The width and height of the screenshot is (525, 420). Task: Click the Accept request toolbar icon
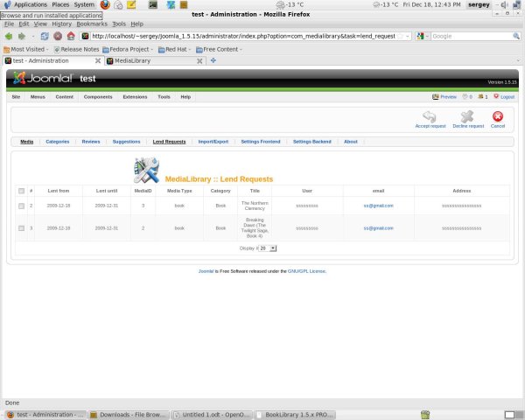430,116
